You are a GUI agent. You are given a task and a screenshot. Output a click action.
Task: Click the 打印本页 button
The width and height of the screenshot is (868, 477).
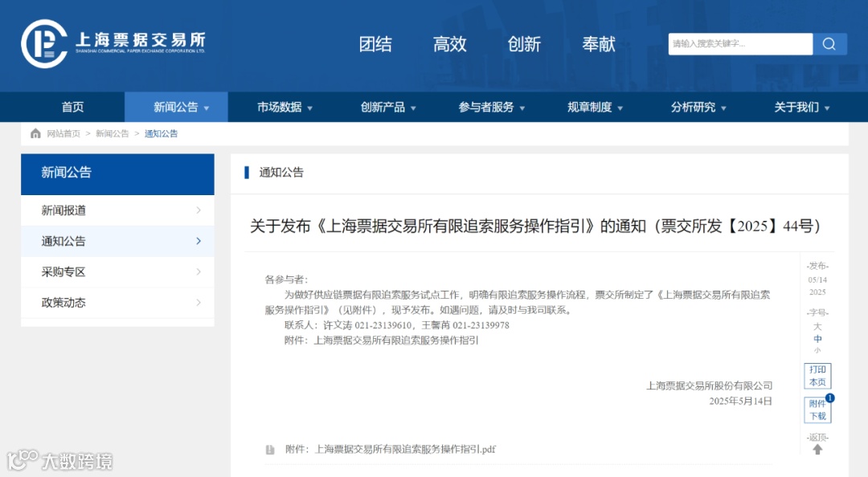(x=817, y=376)
